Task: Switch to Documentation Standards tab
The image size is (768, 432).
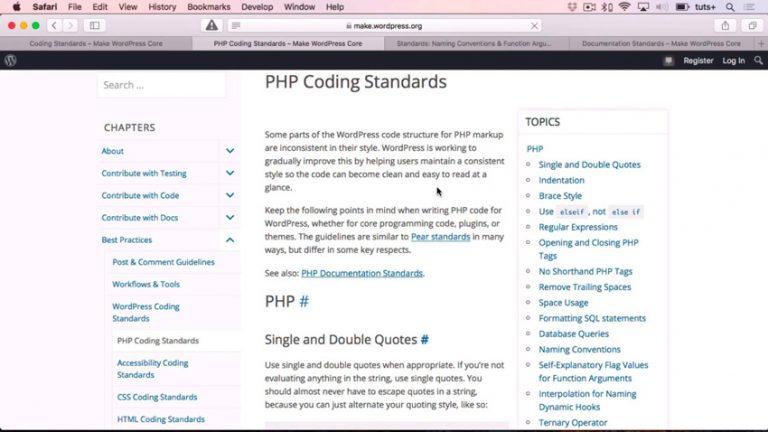Action: 661,44
